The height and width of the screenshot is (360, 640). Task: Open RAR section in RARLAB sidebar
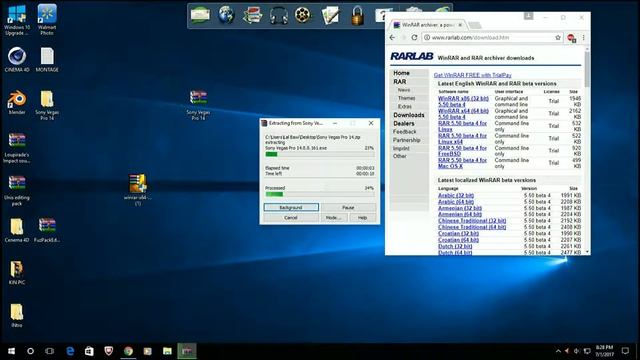[x=400, y=82]
